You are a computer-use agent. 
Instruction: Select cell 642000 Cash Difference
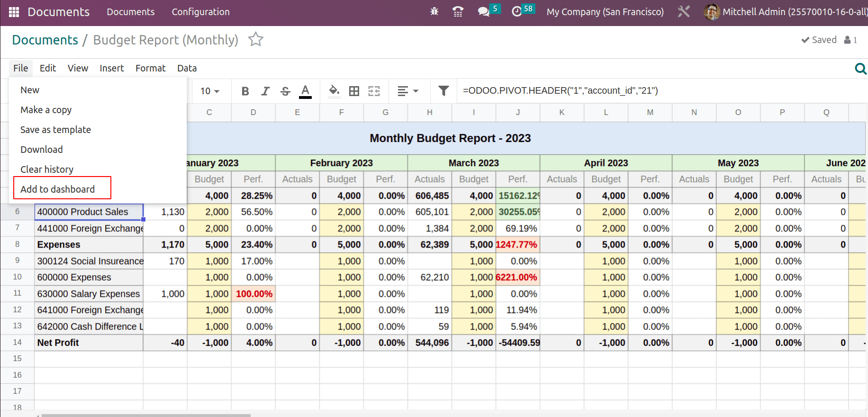tap(89, 327)
